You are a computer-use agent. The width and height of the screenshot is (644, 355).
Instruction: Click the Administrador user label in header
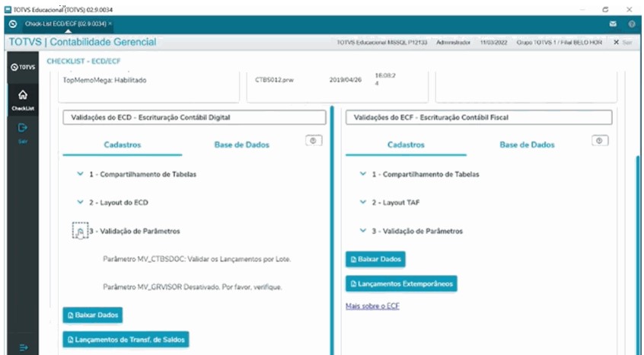pyautogui.click(x=453, y=43)
